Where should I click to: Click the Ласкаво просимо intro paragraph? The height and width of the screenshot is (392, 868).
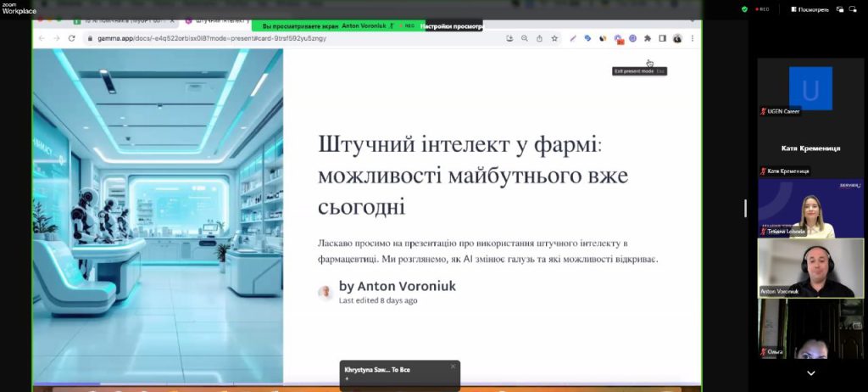[x=487, y=251]
